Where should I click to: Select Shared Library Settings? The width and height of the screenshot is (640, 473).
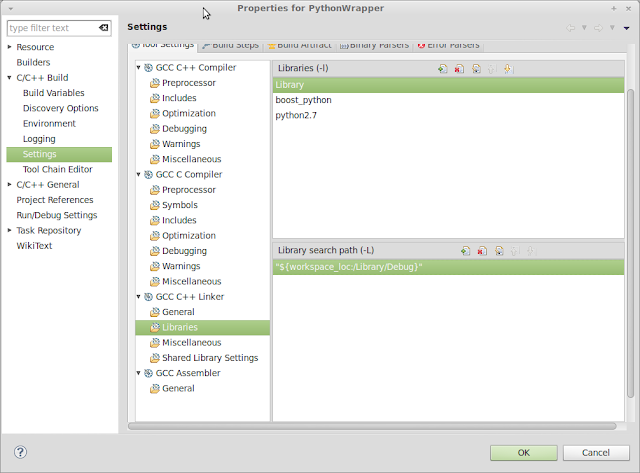tap(210, 358)
